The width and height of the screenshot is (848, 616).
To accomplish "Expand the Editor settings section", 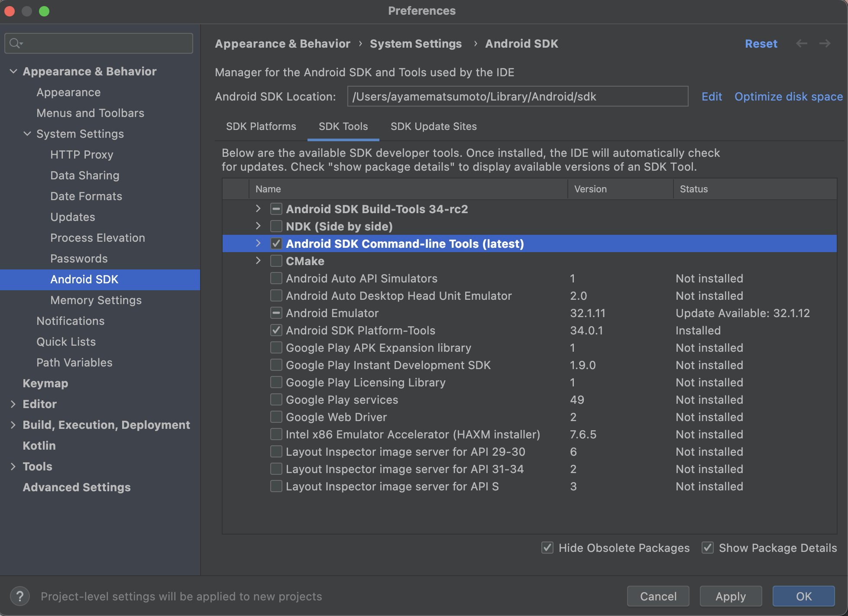I will pyautogui.click(x=13, y=404).
